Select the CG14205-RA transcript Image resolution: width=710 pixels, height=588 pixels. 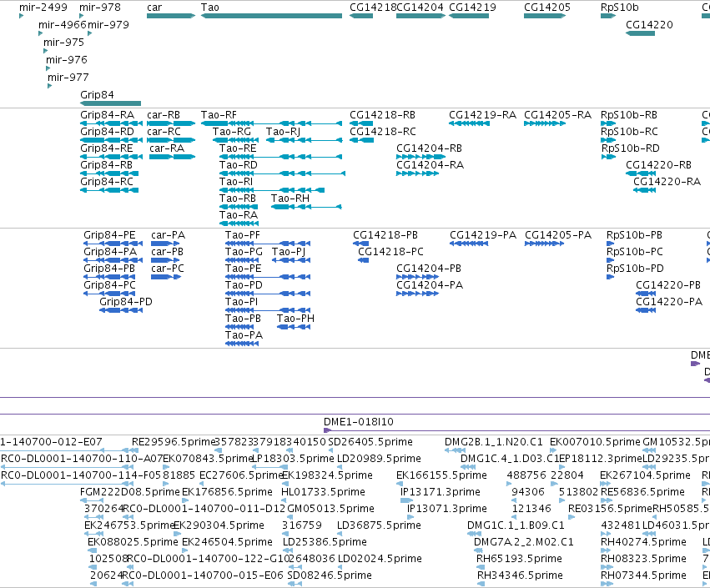[545, 123]
